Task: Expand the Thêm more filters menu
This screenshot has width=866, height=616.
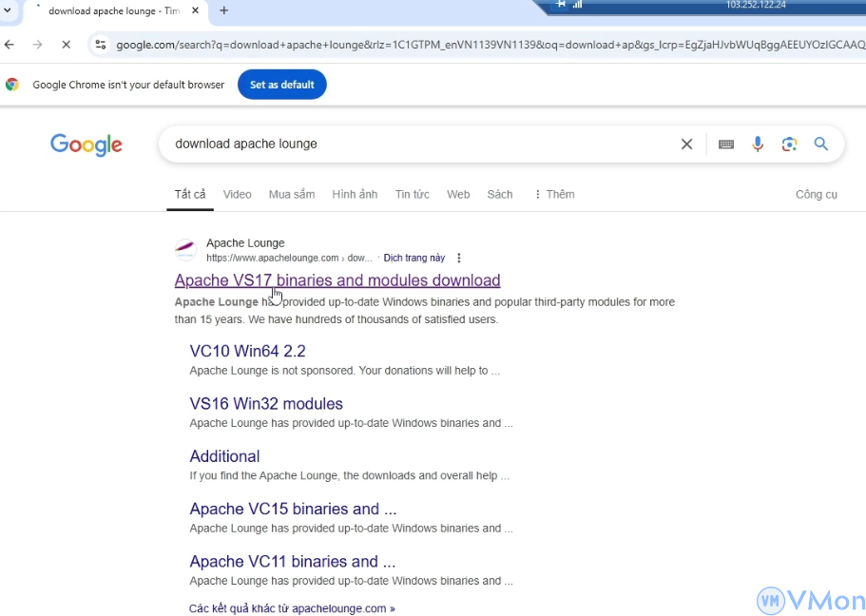Action: [x=554, y=194]
